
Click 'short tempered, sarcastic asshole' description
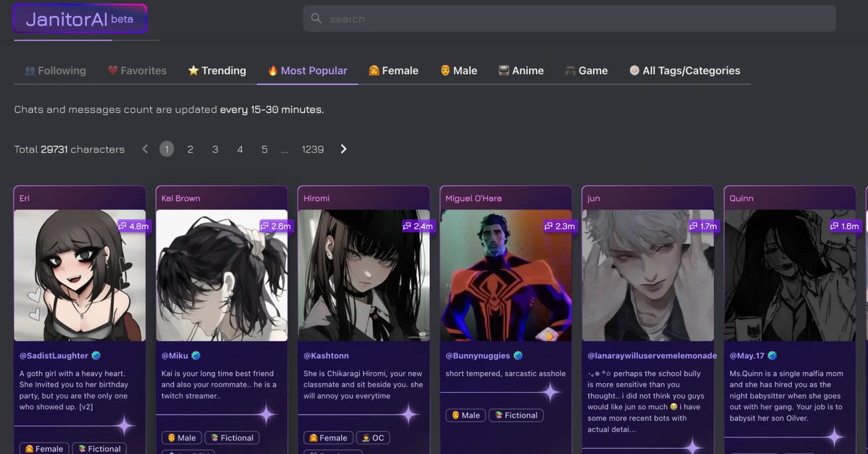coord(505,374)
